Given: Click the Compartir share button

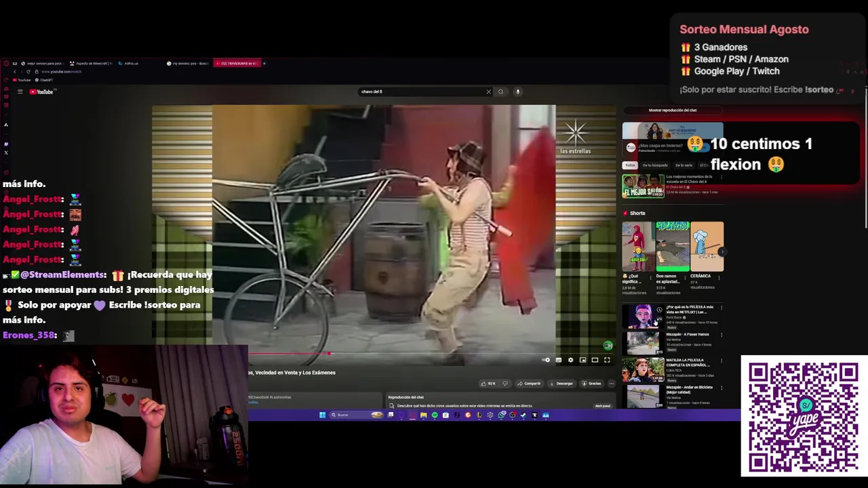Looking at the screenshot, I should coord(529,384).
